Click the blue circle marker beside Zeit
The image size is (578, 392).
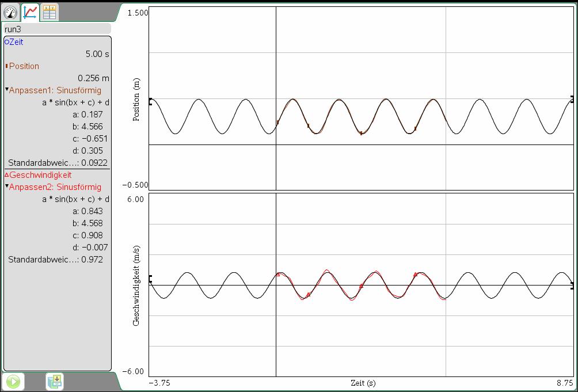6,42
